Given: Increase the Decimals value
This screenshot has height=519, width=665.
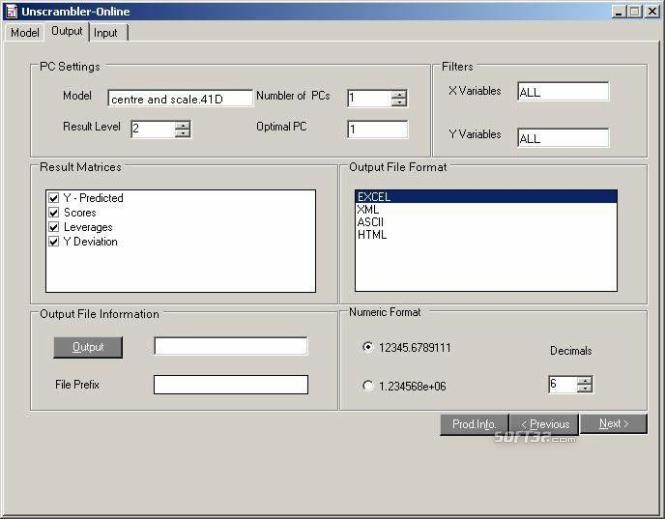Looking at the screenshot, I should click(585, 380).
